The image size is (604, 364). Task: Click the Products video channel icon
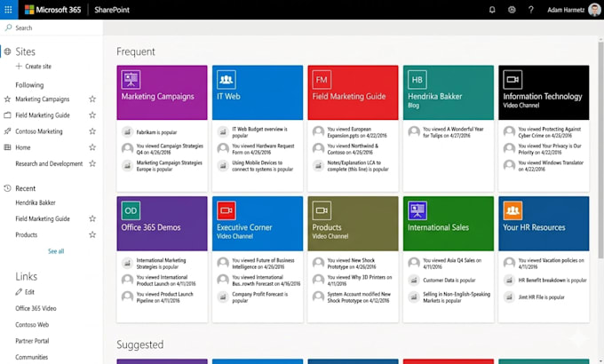point(322,210)
